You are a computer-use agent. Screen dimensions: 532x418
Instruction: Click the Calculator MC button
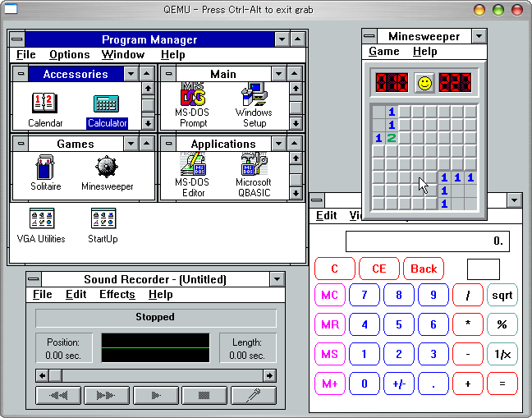(330, 295)
